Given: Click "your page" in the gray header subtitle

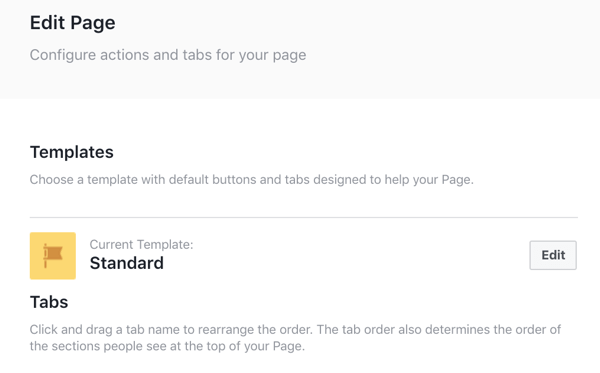Looking at the screenshot, I should coord(272,56).
